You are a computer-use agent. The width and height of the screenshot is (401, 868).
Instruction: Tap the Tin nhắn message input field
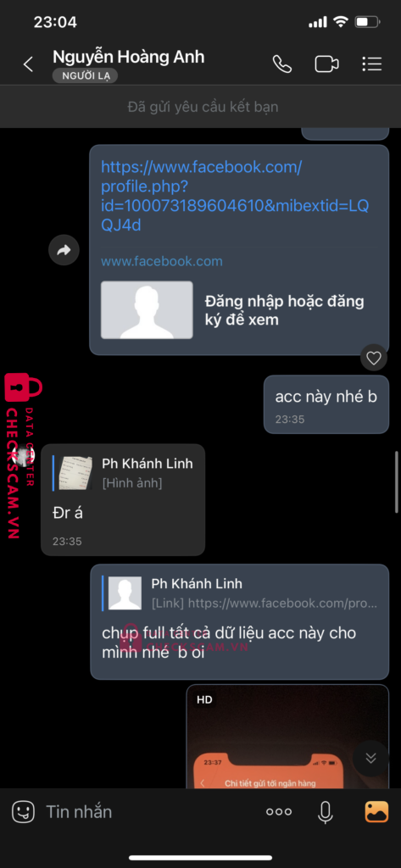(x=149, y=812)
